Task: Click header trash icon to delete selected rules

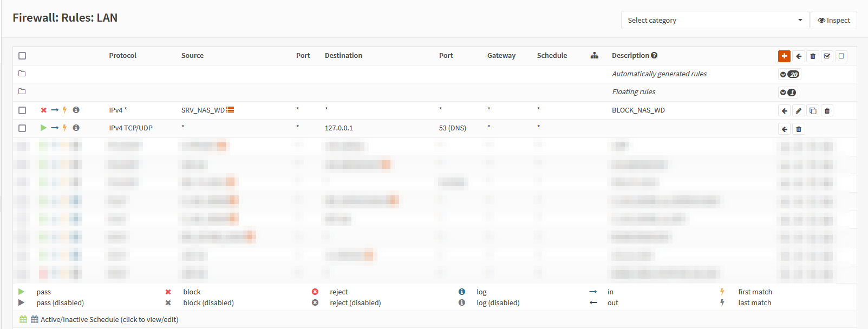Action: pyautogui.click(x=813, y=56)
